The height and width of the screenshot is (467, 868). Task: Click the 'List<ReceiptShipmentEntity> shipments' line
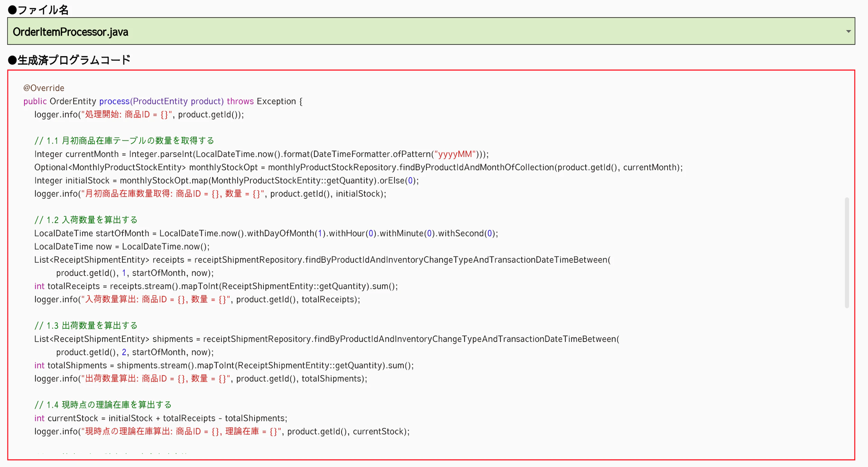point(327,339)
